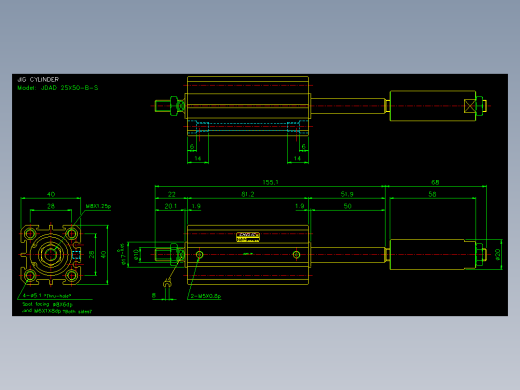Select the 81.2 body length dimension
This screenshot has width=520, height=390.
point(248,194)
